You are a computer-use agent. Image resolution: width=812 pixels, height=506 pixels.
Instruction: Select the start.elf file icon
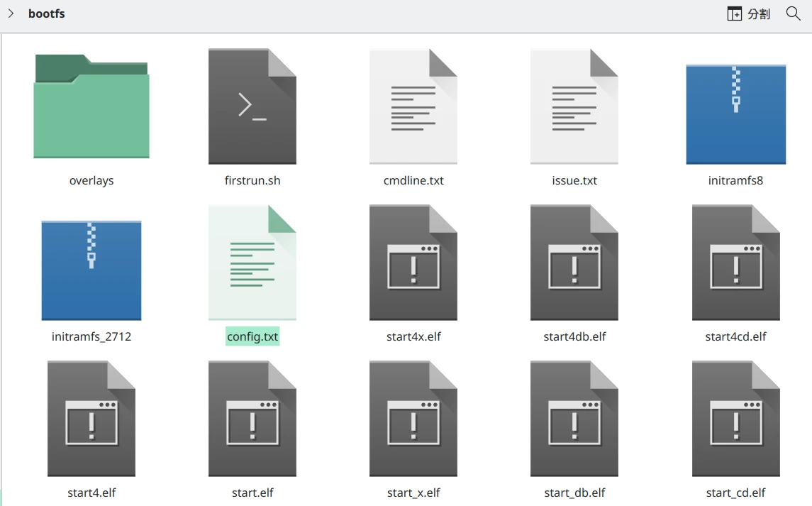click(252, 419)
